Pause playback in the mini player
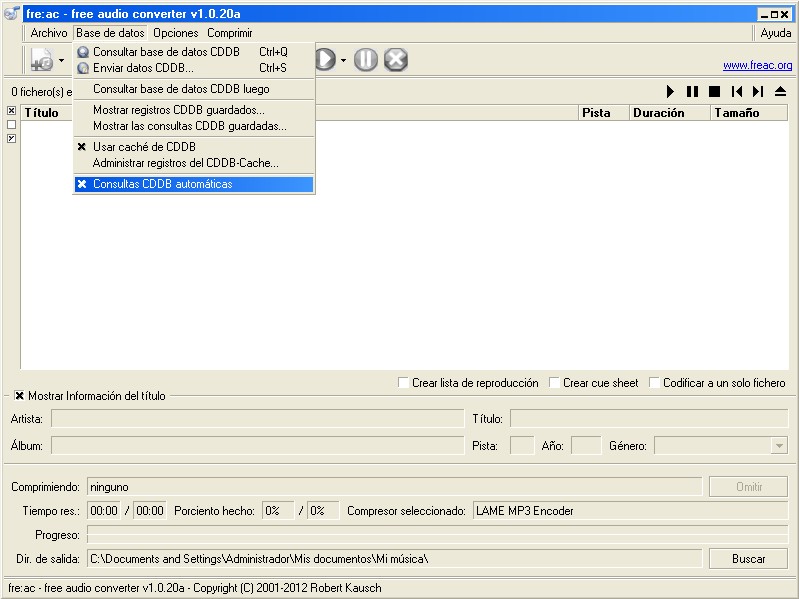 693,92
